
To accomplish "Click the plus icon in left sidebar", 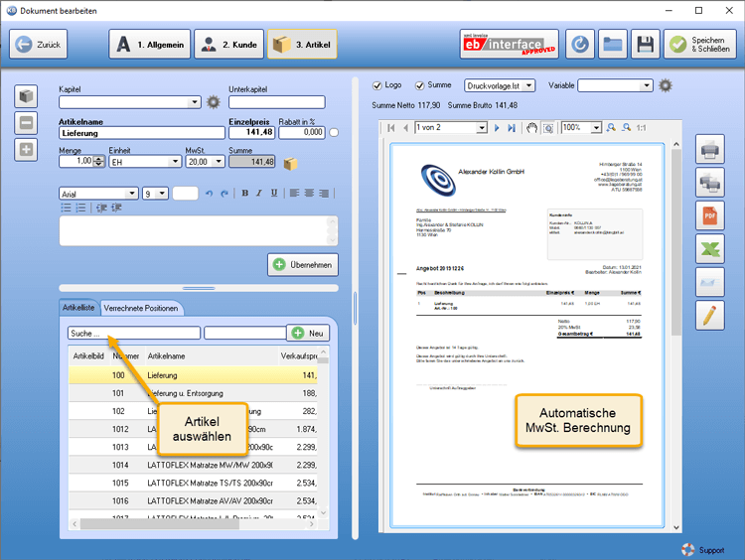I will tap(26, 150).
